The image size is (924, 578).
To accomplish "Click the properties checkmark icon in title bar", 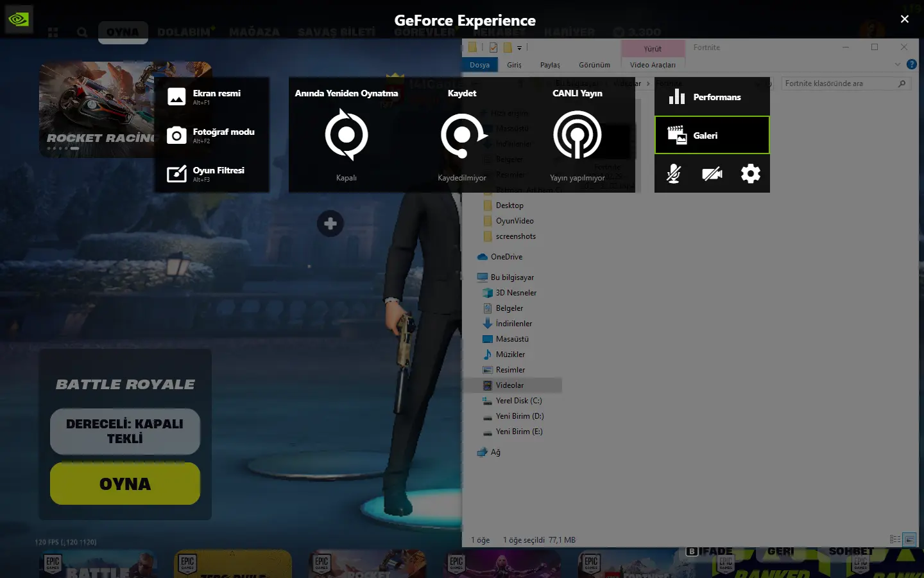I will [x=493, y=48].
